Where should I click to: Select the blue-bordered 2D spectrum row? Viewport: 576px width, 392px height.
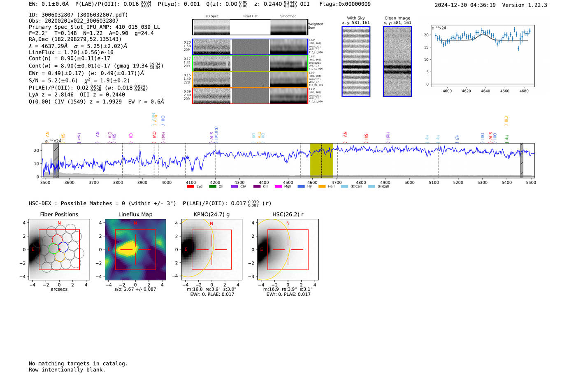pyautogui.click(x=250, y=47)
